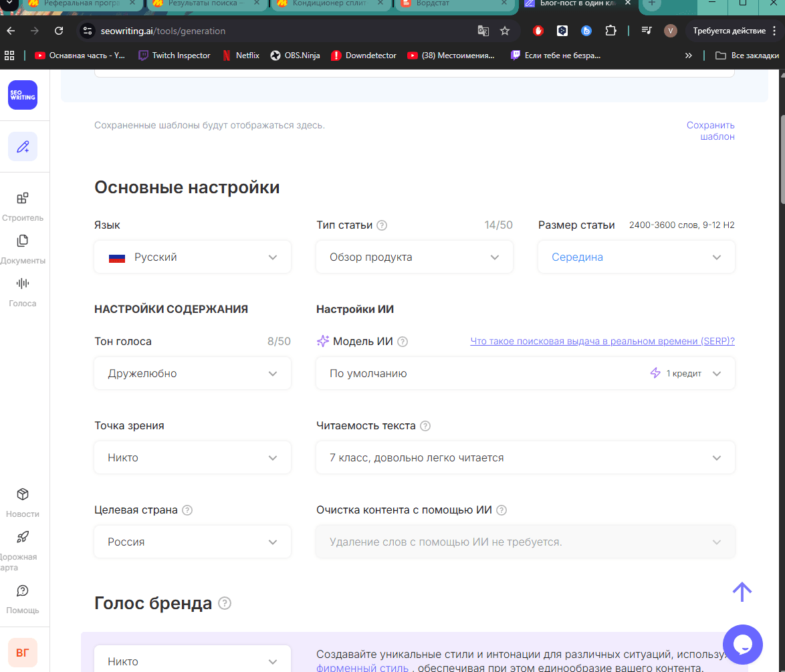Open the Тон голоса dropdown Дружелюбно
Screen dimensions: 785x672
point(193,374)
